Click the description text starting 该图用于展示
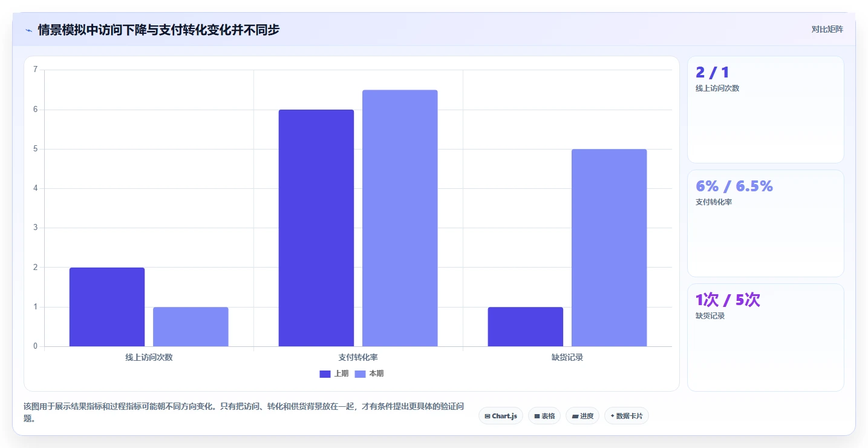Image resolution: width=868 pixels, height=448 pixels. [244, 412]
